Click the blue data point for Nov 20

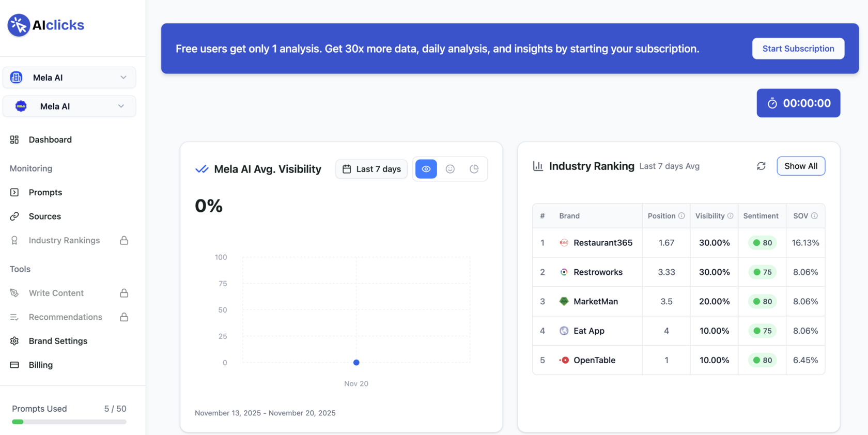click(x=356, y=363)
